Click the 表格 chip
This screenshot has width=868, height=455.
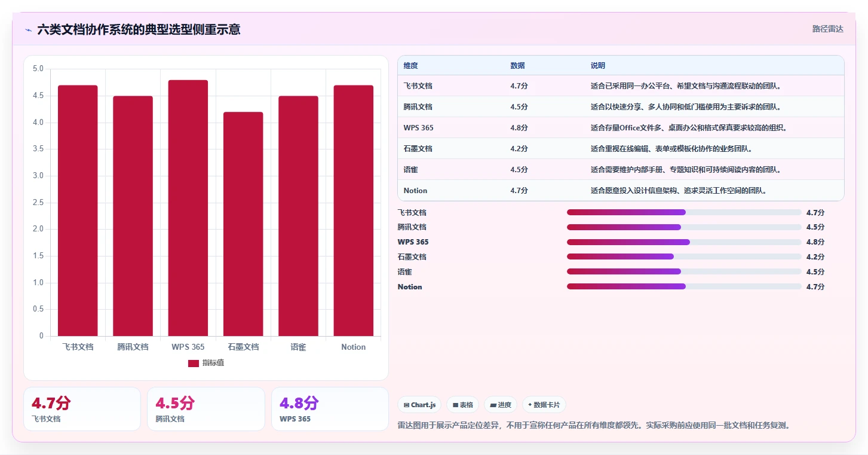coord(463,405)
